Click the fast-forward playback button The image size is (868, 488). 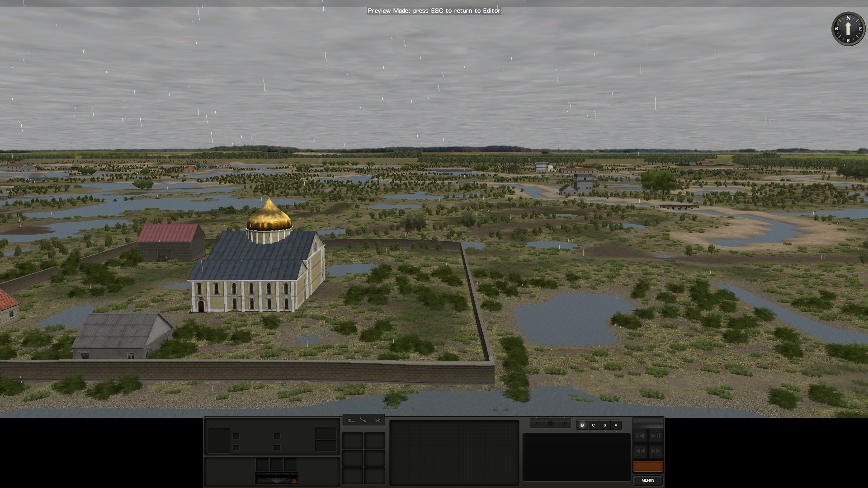pos(656,451)
